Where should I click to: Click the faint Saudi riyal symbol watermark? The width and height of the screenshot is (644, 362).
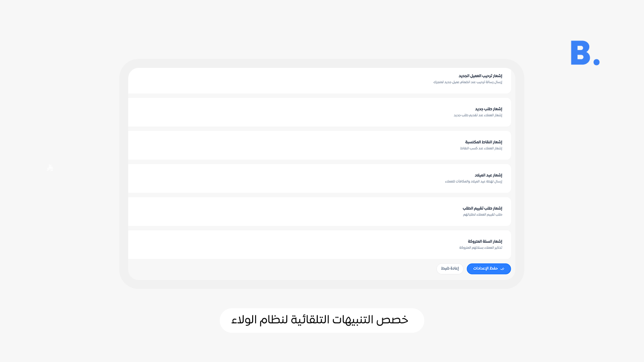pos(50,167)
